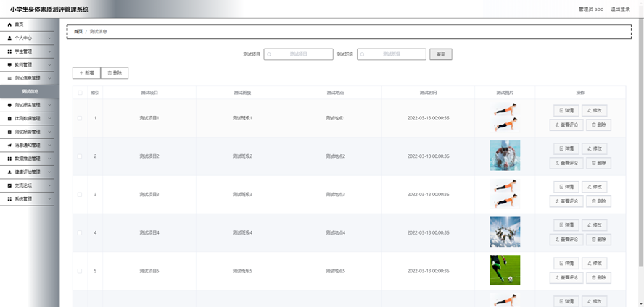Click the 管理员 abo account label

tap(591, 9)
